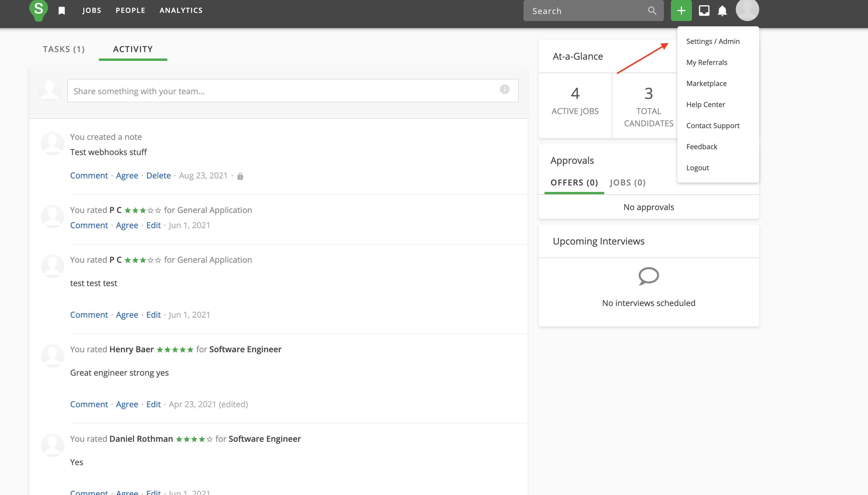Click info icon in share box

[504, 90]
